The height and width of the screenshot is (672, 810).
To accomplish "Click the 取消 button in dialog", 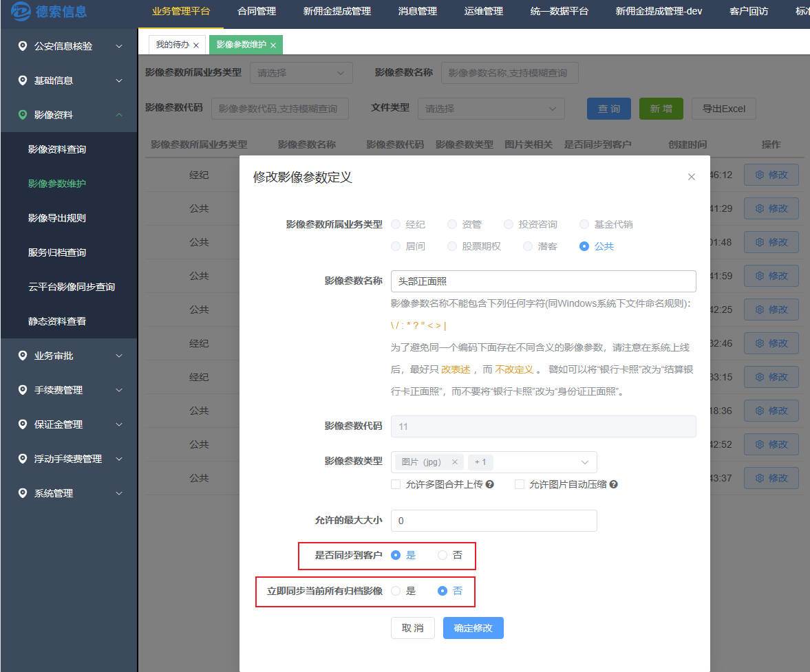I will [x=413, y=628].
